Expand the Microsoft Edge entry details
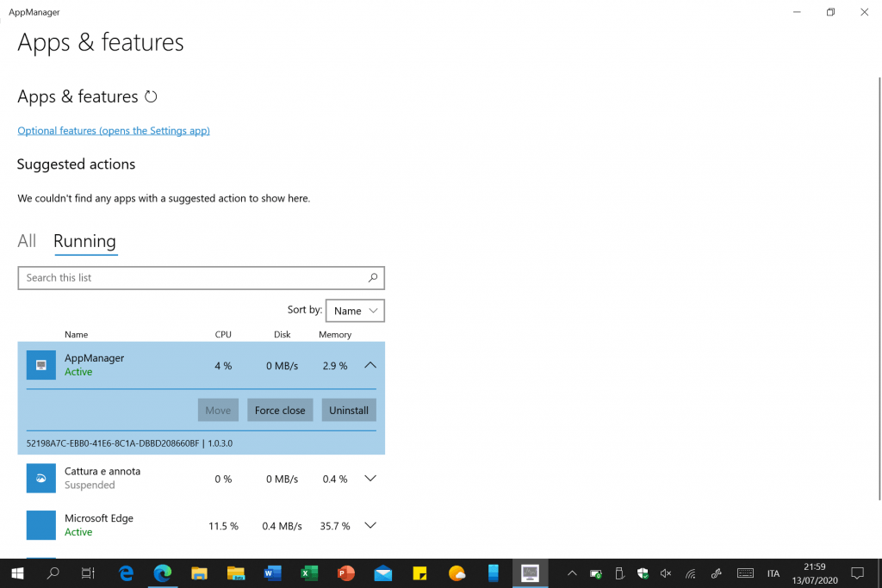The width and height of the screenshot is (882, 588). click(370, 525)
